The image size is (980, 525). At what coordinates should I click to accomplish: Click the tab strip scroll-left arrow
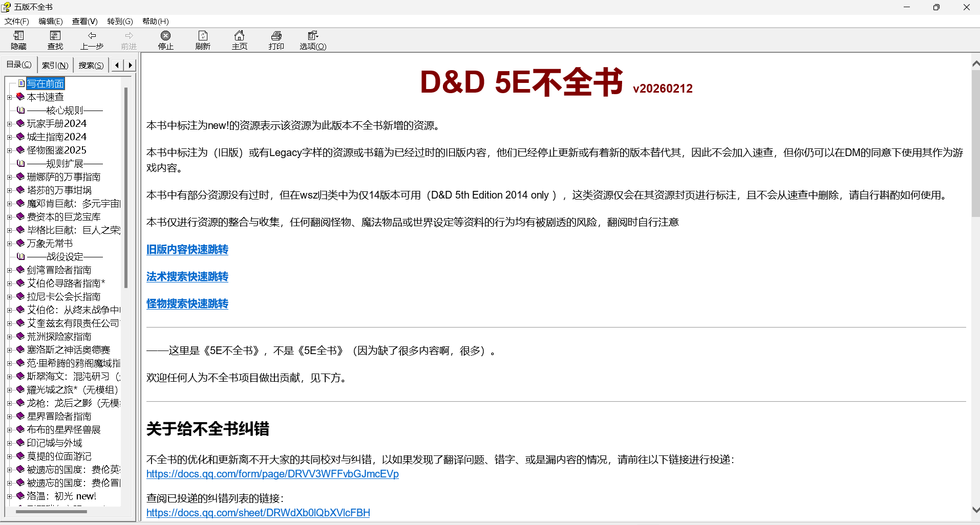pyautogui.click(x=117, y=65)
